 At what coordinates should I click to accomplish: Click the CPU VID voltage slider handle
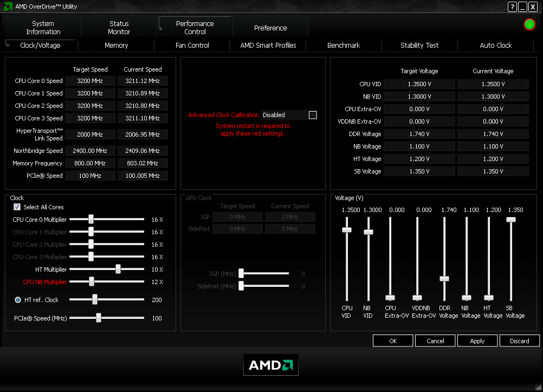347,229
